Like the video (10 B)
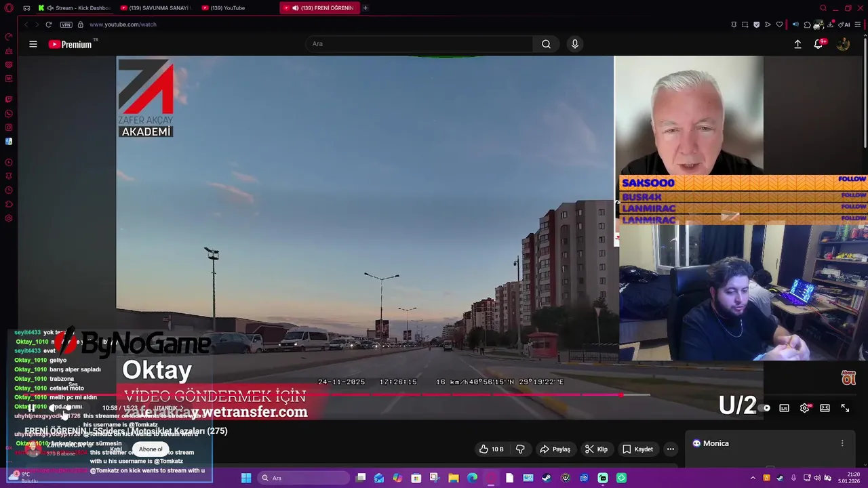Screen dimensions: 868x488 click(x=492, y=449)
